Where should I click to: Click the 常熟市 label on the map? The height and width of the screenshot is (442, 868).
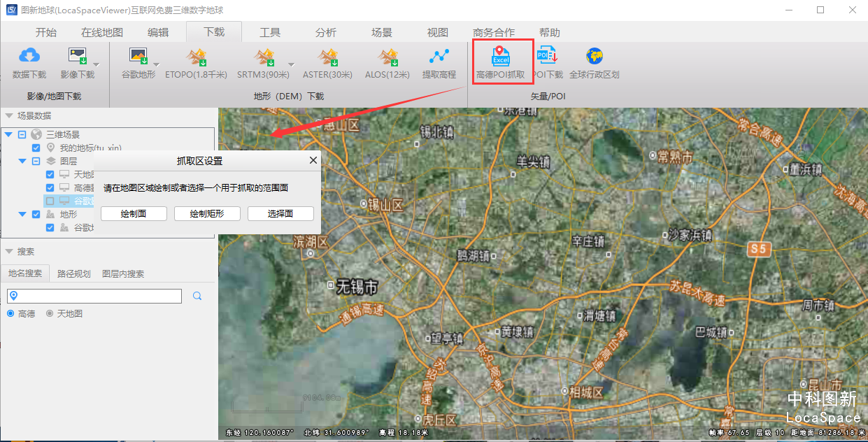(674, 156)
